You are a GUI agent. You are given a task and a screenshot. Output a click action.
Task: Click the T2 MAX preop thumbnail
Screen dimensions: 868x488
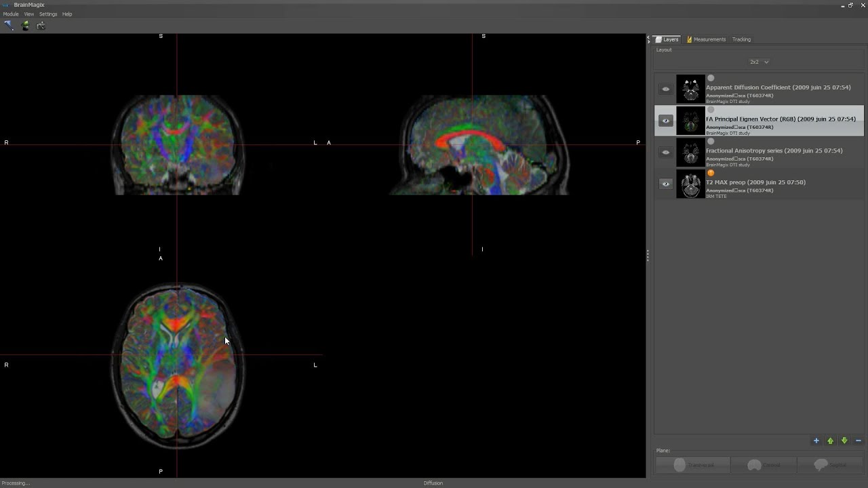(690, 184)
